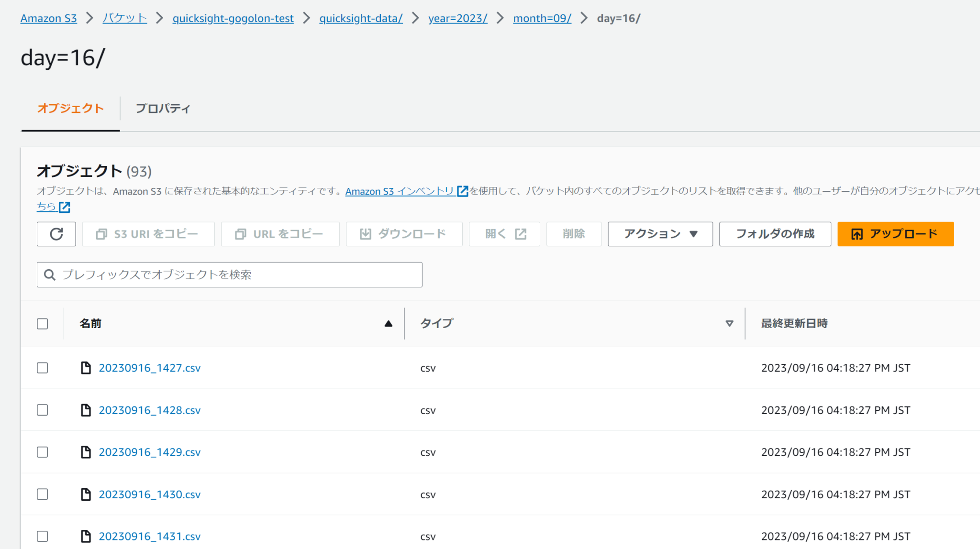
Task: Open the quicksight-gogolon-test bucket breadcrumb
Action: (233, 18)
